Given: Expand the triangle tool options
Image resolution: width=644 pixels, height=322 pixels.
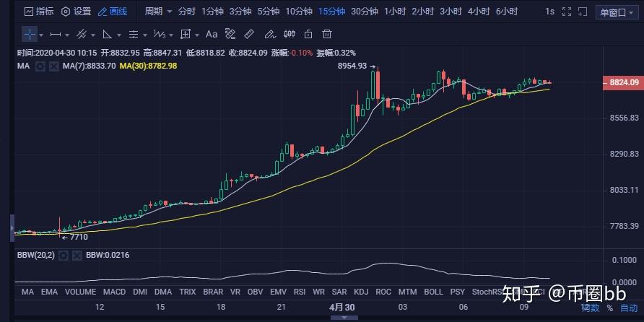Looking at the screenshot, I should pyautogui.click(x=119, y=35).
